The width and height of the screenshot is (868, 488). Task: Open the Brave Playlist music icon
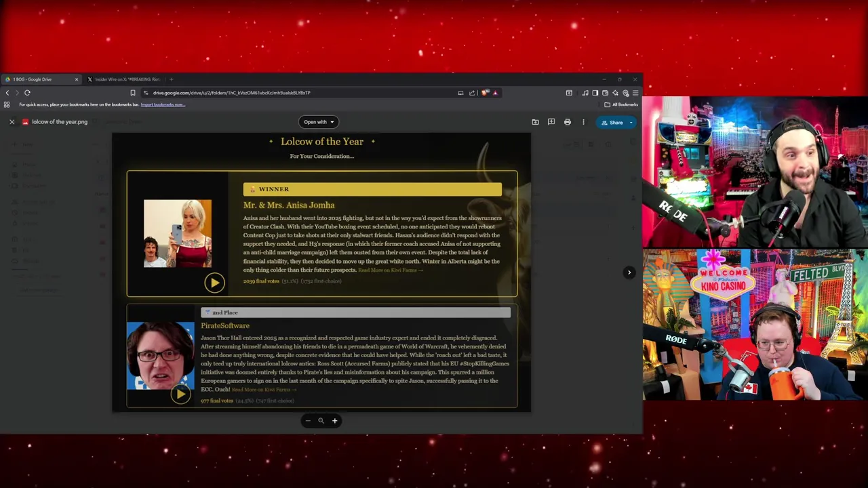pos(585,93)
